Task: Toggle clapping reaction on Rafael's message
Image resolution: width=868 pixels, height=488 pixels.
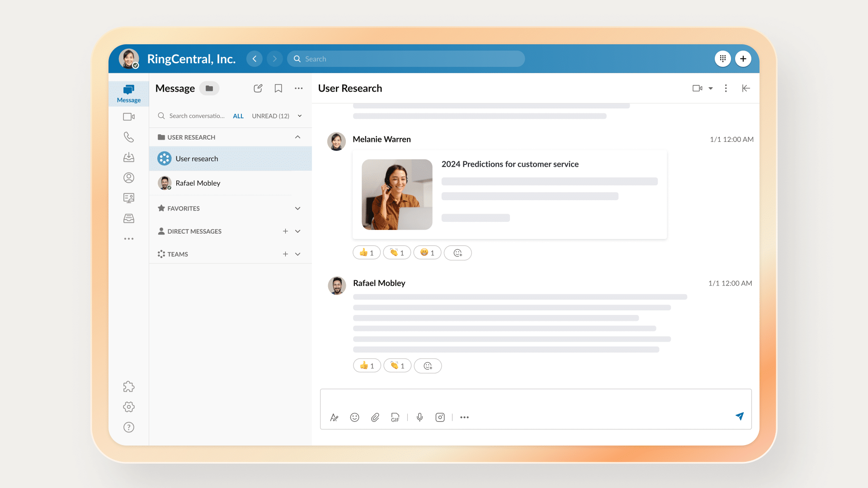Action: pyautogui.click(x=397, y=366)
